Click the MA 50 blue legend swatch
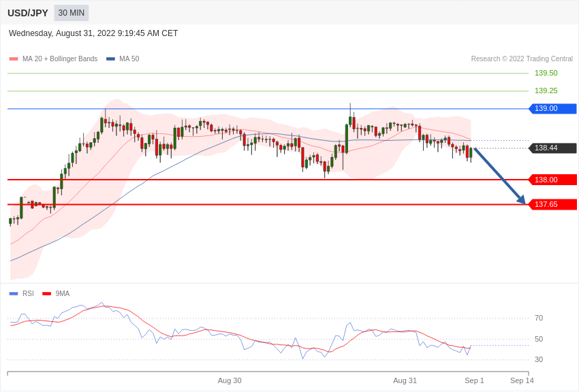Viewport: 579px width, 392px height. (110, 59)
